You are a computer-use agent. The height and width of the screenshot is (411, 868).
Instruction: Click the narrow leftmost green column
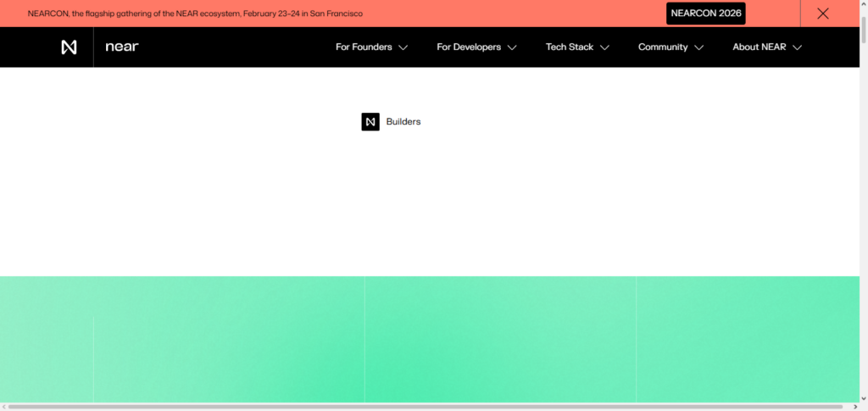coord(47,339)
